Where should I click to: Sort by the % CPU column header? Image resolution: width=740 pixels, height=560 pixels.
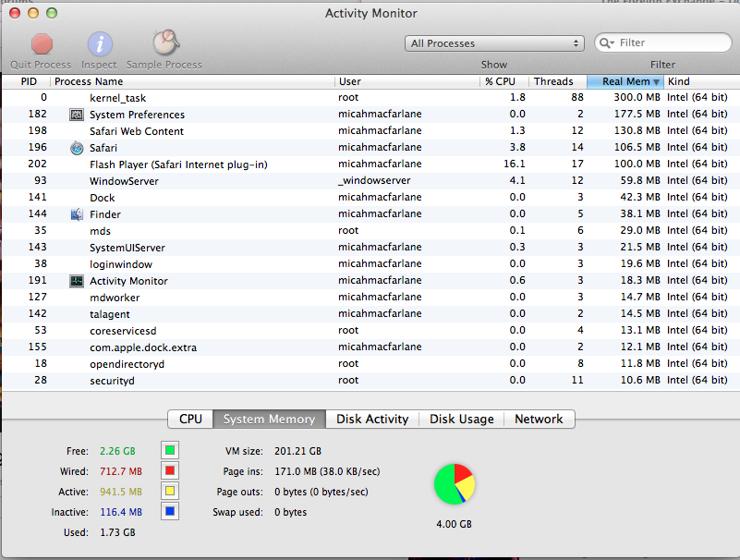tap(504, 81)
